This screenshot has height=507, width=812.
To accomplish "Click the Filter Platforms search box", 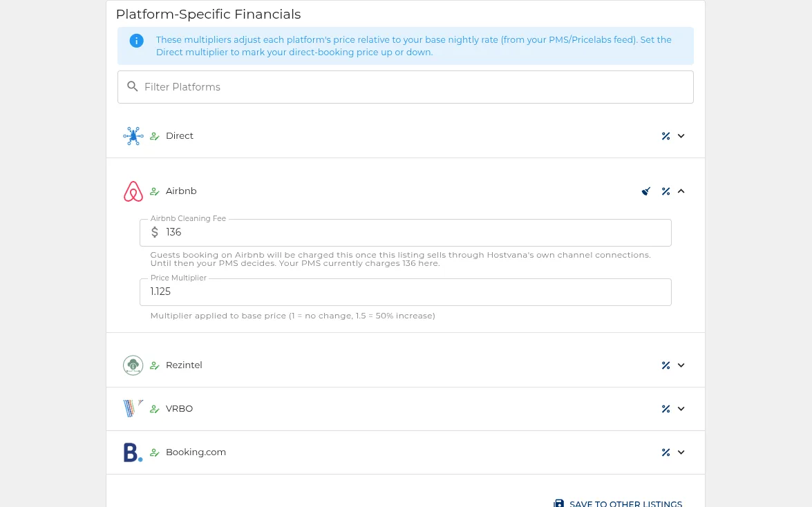I will [406, 87].
